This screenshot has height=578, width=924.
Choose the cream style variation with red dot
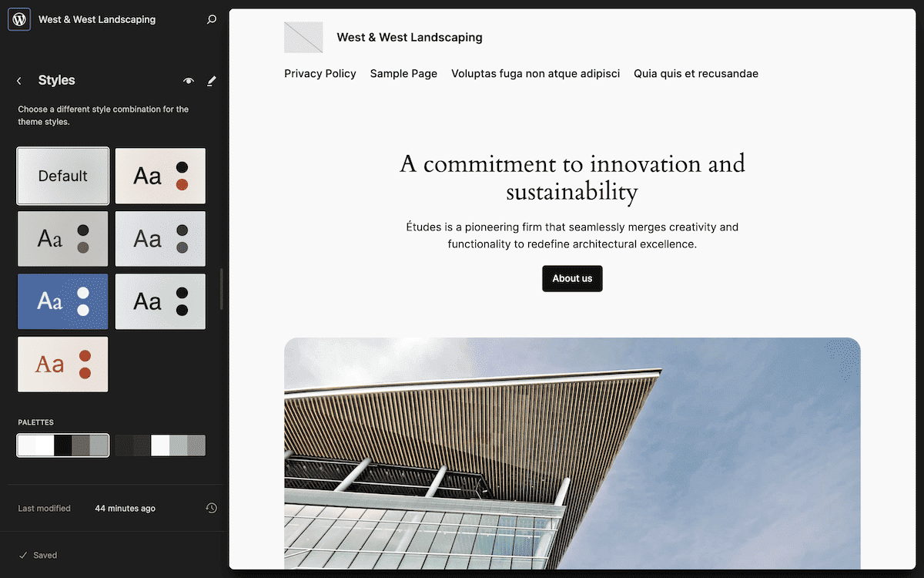coord(160,176)
